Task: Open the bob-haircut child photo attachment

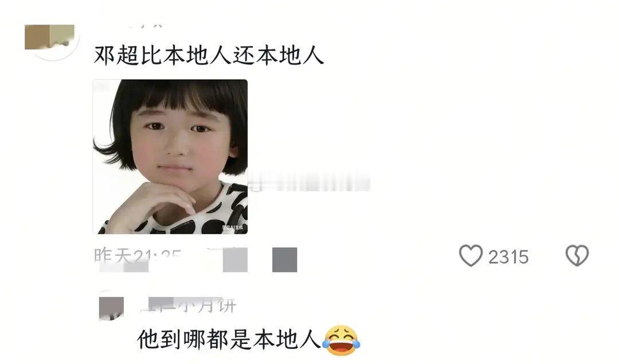Action: (170, 156)
